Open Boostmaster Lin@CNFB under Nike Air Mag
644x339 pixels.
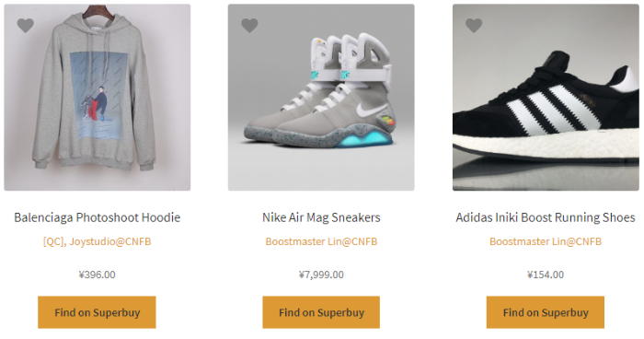pos(321,241)
